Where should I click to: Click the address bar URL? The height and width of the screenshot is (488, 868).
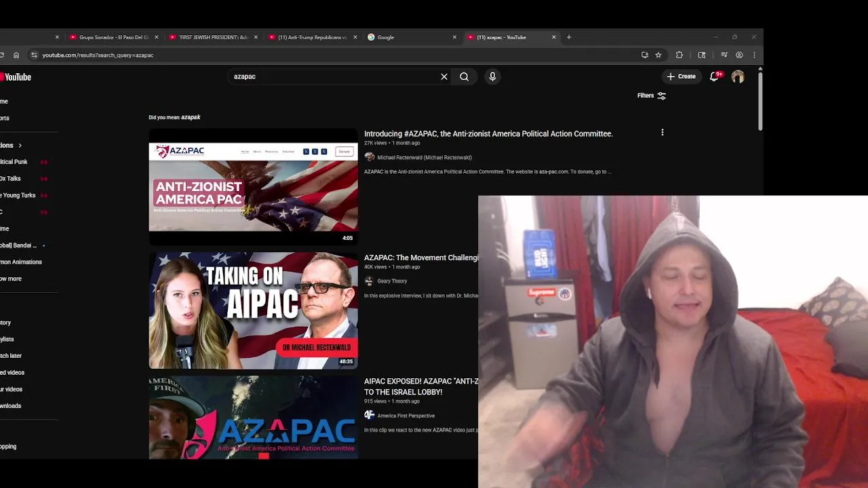(x=98, y=55)
